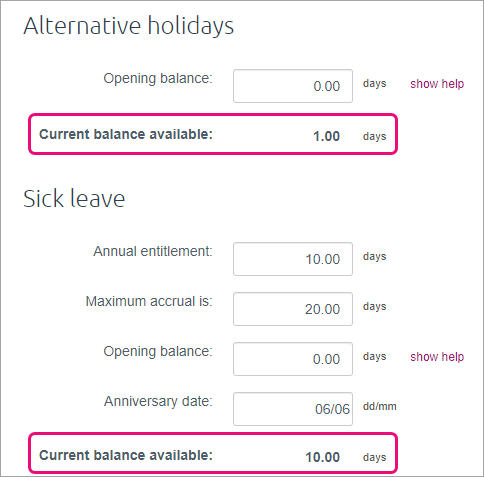Screen dimensions: 484x477
Task: Open show help beside Alternative holidays opening balance
Action: pos(437,84)
